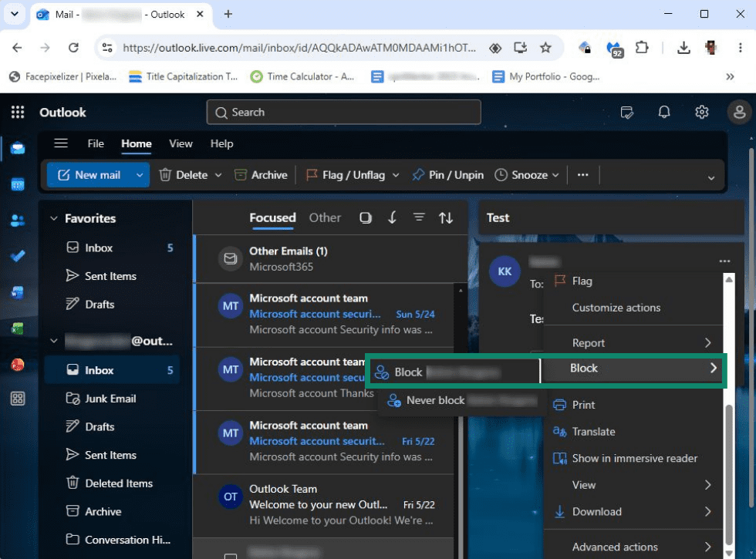The height and width of the screenshot is (559, 756).
Task: Open the Outlook app launcher grid
Action: [18, 113]
